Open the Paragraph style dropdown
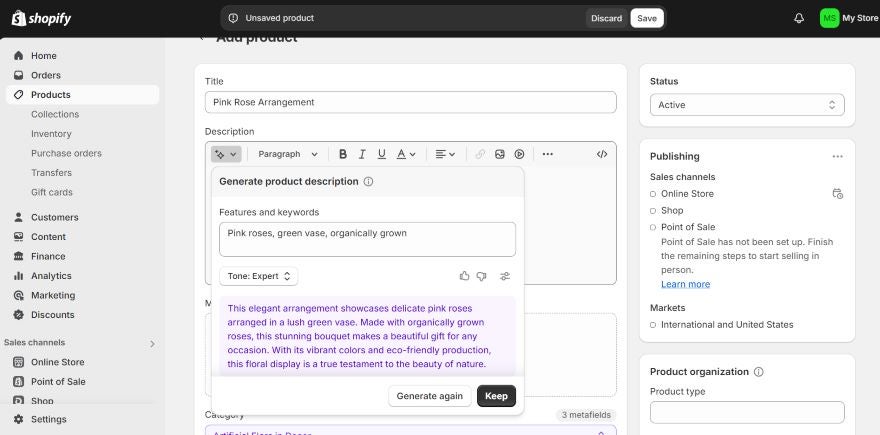 [x=288, y=154]
